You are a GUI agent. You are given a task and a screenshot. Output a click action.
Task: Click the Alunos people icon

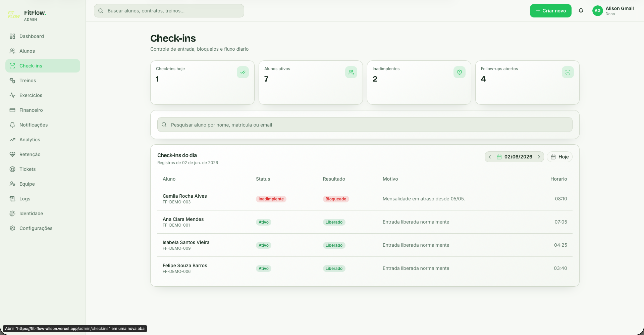(x=12, y=51)
